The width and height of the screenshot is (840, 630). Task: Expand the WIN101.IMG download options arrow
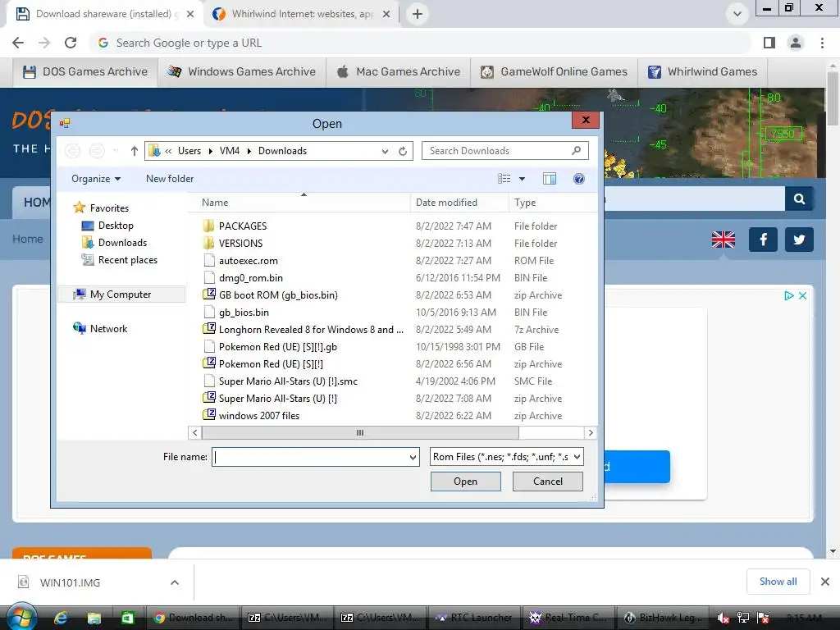[175, 582]
